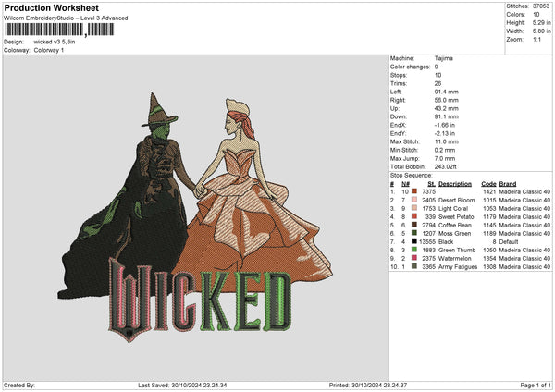Click thread code '1050'
The image size is (555, 392).
pos(489,251)
